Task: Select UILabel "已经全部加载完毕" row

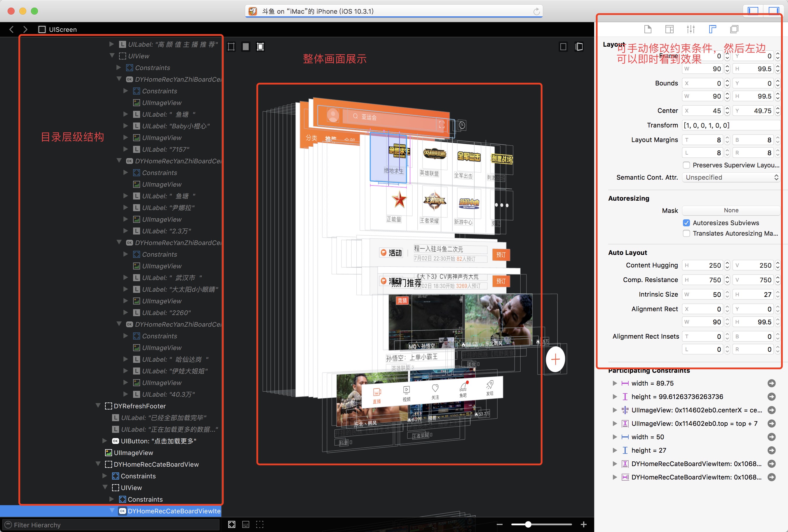Action: [159, 417]
